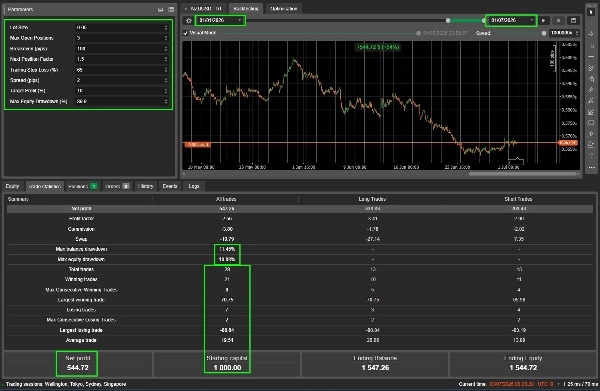Click the chart horizontal scrollbar

tap(523, 174)
